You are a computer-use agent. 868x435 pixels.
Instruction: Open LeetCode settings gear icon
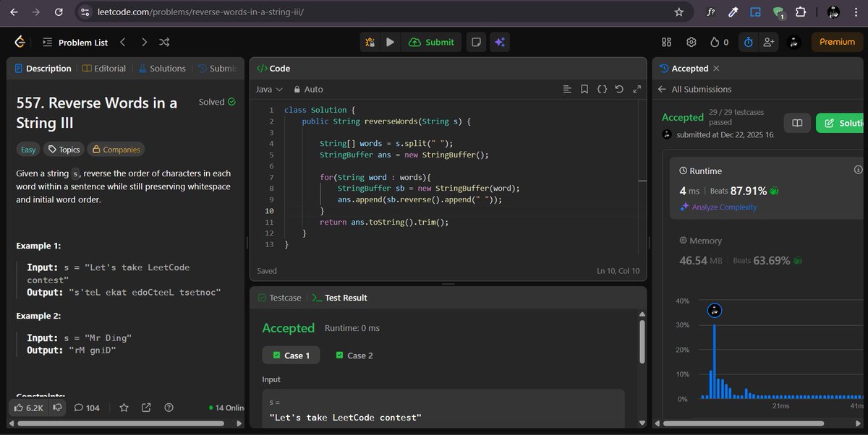click(691, 42)
